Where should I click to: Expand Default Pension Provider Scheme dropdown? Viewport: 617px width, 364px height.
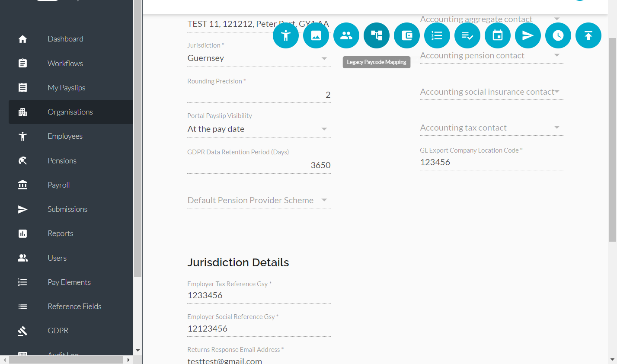click(259, 200)
